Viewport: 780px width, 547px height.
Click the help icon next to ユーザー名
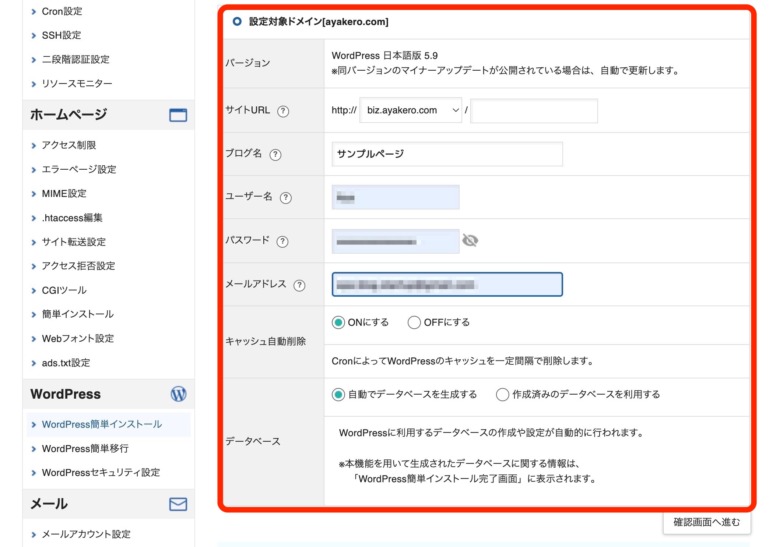[286, 198]
